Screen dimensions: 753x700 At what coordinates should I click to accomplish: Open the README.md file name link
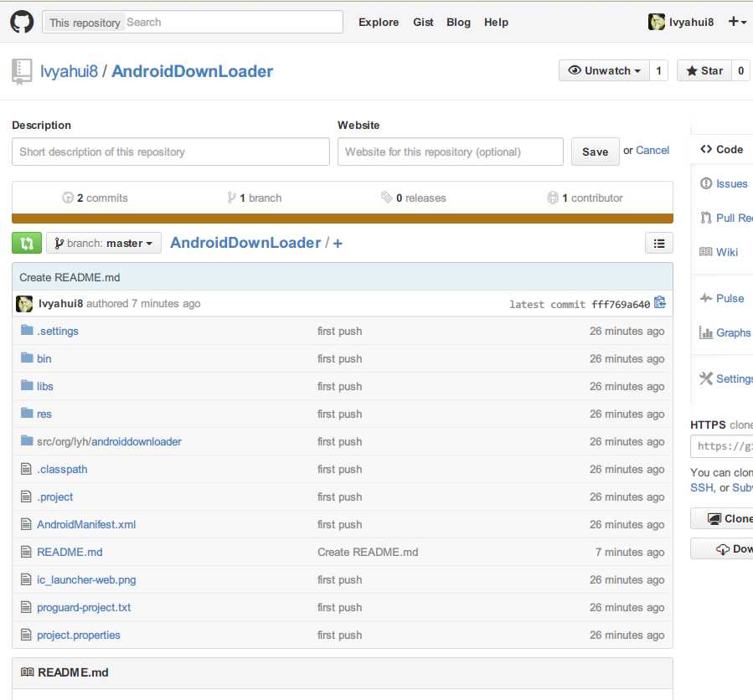70,552
